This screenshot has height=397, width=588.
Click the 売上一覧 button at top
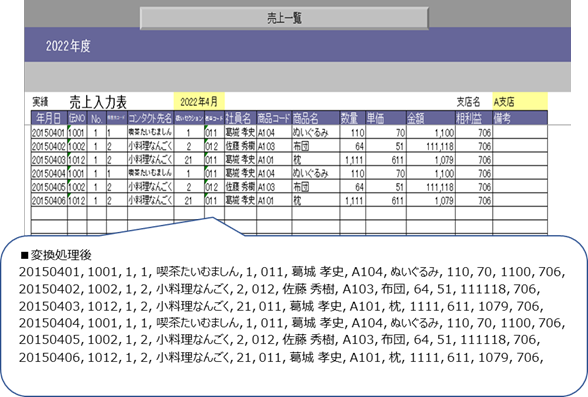(284, 18)
